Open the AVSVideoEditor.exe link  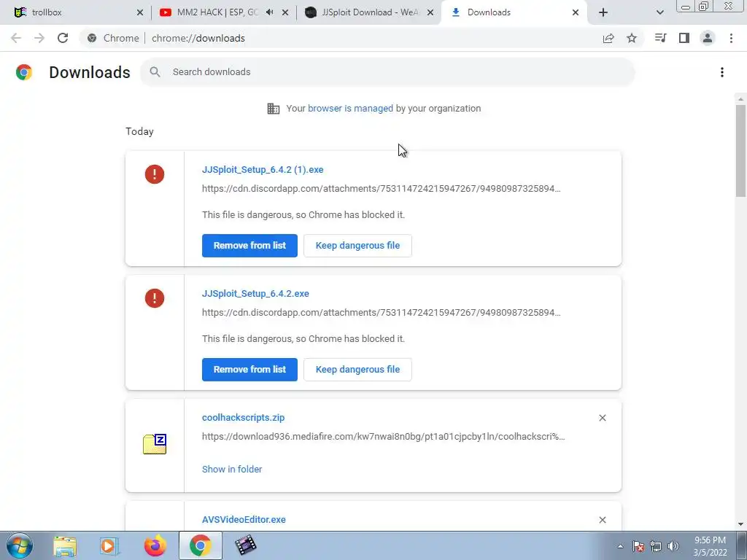point(244,519)
